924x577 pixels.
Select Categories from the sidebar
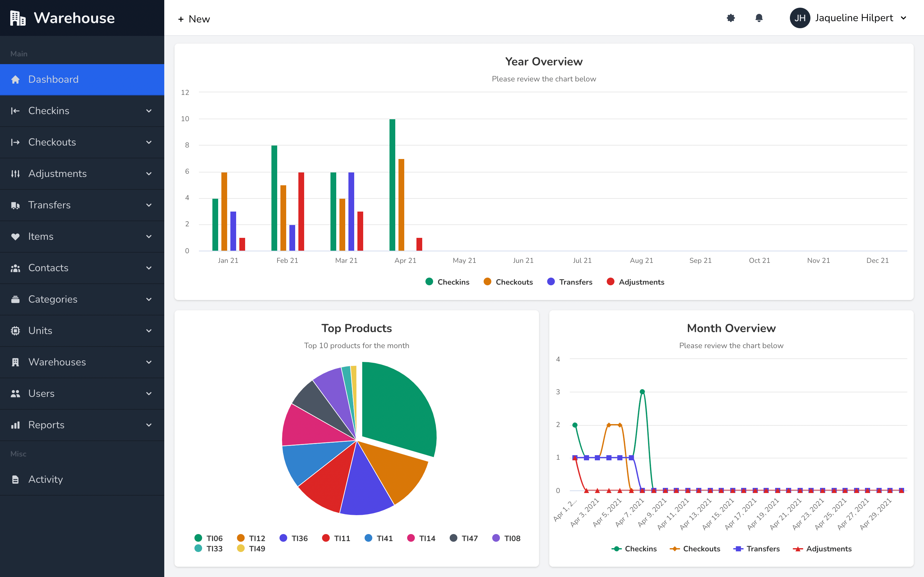53,299
